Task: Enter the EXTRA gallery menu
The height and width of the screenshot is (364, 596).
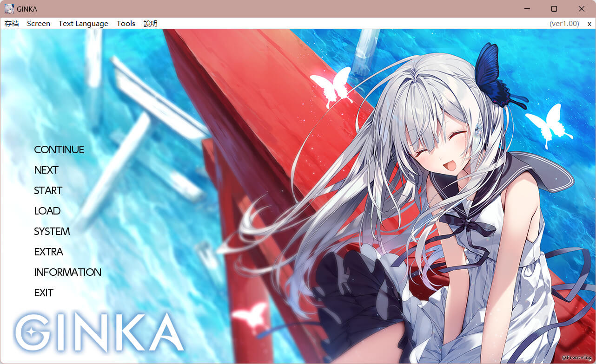Action: click(49, 252)
